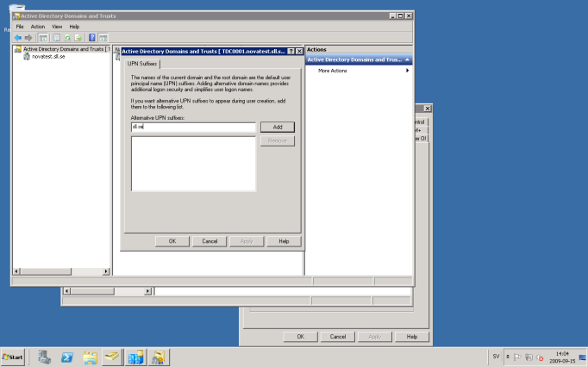588x367 pixels.
Task: Click the Export List toolbar icon
Action: point(78,38)
